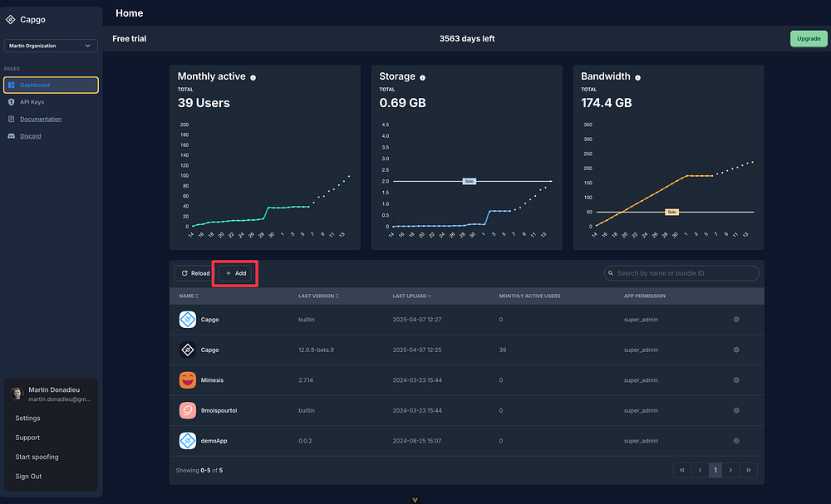Click the demoApp app icon
Image resolution: width=831 pixels, height=504 pixels.
point(188,440)
